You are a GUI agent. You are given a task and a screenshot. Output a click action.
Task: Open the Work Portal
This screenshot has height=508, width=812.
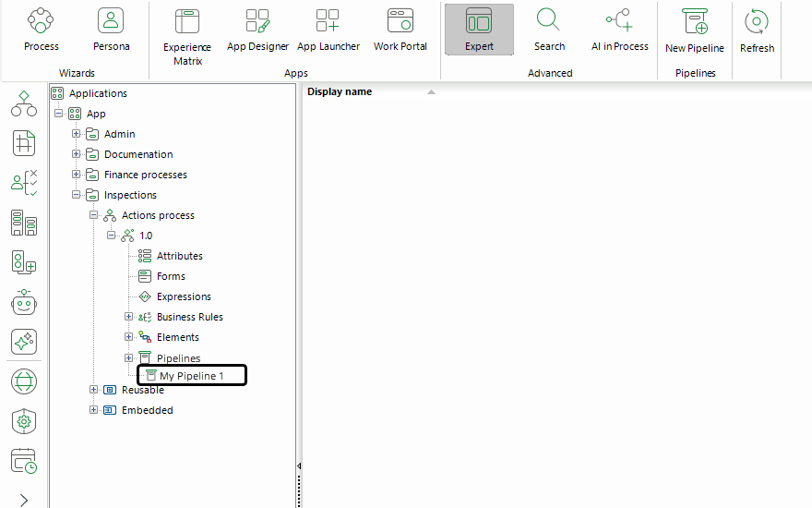click(400, 30)
